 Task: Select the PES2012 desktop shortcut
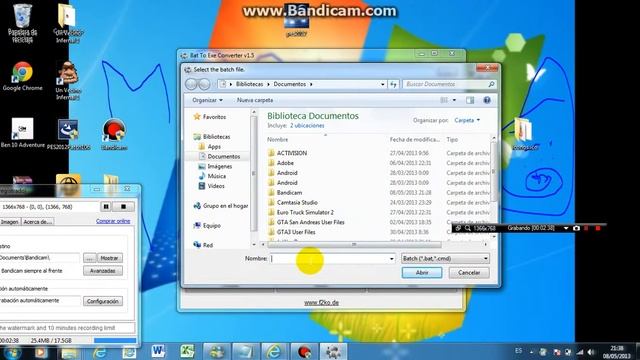coord(68,134)
